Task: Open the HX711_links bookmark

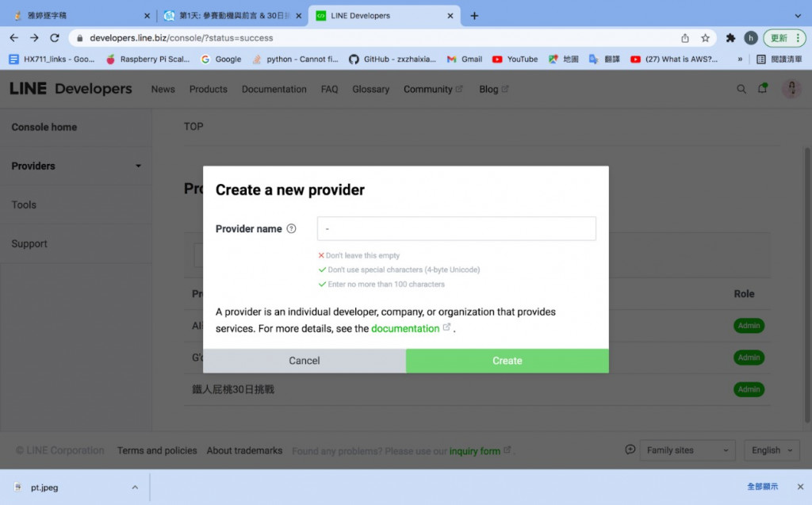Action: click(x=52, y=59)
